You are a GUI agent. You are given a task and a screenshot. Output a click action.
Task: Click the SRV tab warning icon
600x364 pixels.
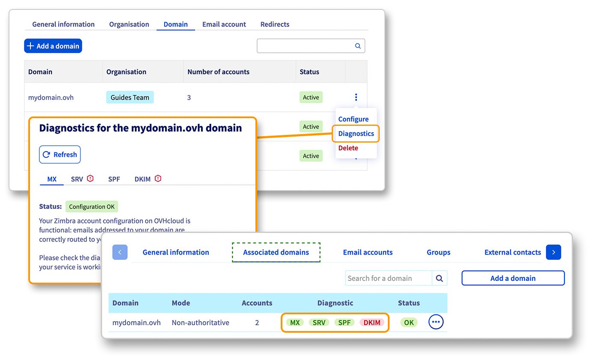pyautogui.click(x=90, y=179)
